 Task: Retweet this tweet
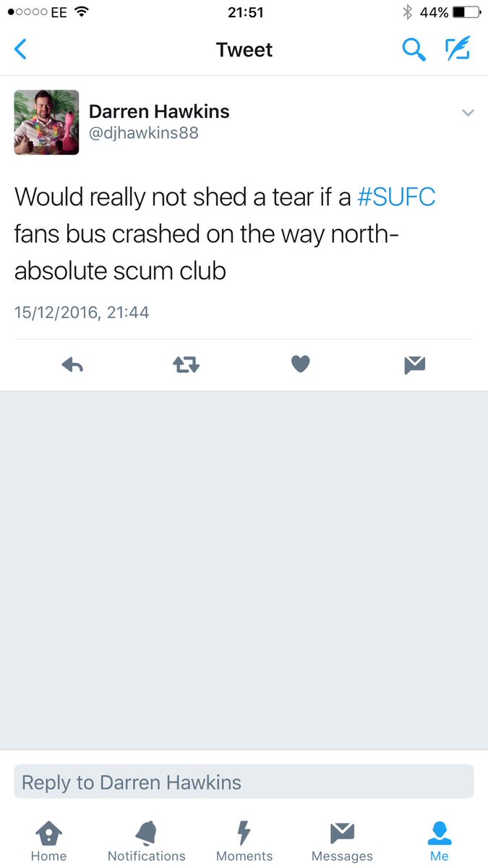pyautogui.click(x=187, y=365)
